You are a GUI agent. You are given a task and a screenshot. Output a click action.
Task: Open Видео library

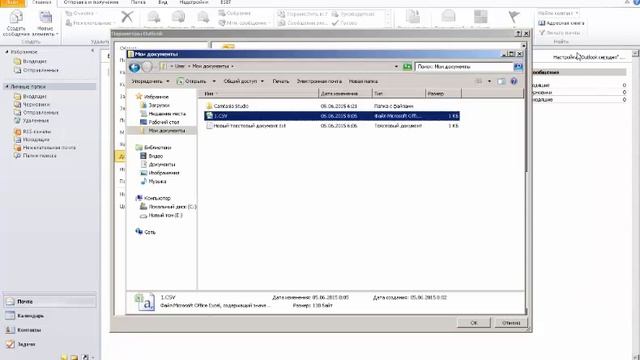pos(155,156)
